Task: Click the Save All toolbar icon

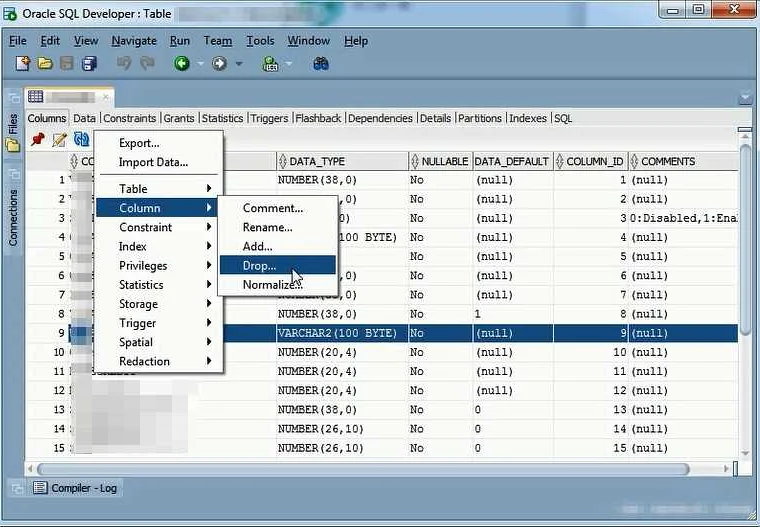Action: click(x=89, y=64)
